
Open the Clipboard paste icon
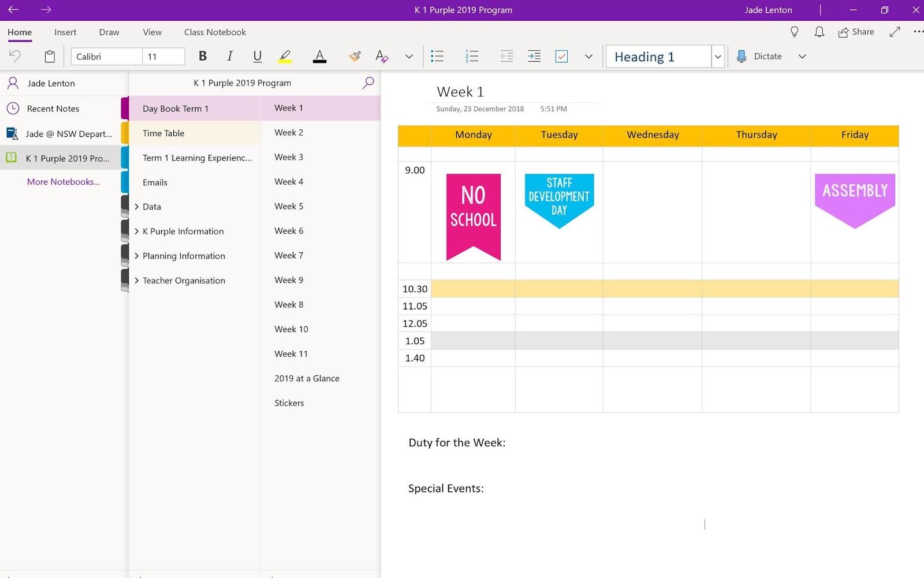coord(49,56)
